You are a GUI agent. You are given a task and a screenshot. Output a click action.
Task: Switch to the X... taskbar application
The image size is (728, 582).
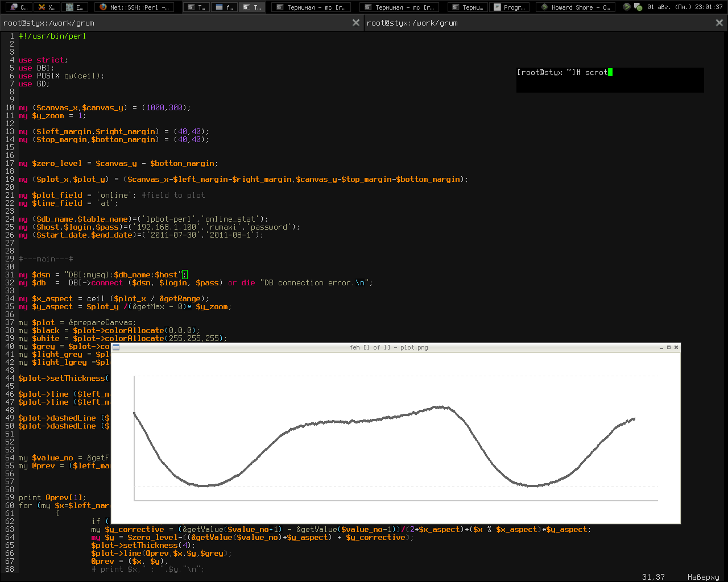click(x=47, y=7)
